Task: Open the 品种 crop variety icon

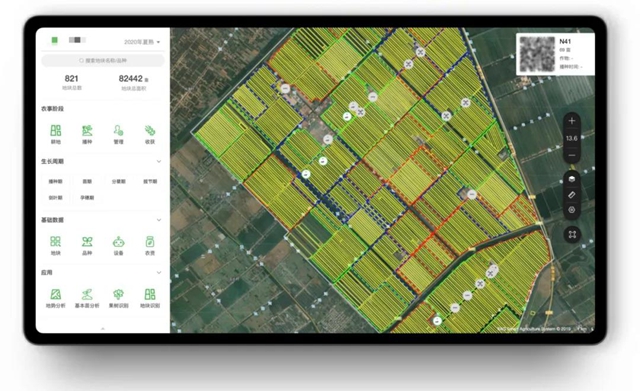Action: [x=87, y=241]
